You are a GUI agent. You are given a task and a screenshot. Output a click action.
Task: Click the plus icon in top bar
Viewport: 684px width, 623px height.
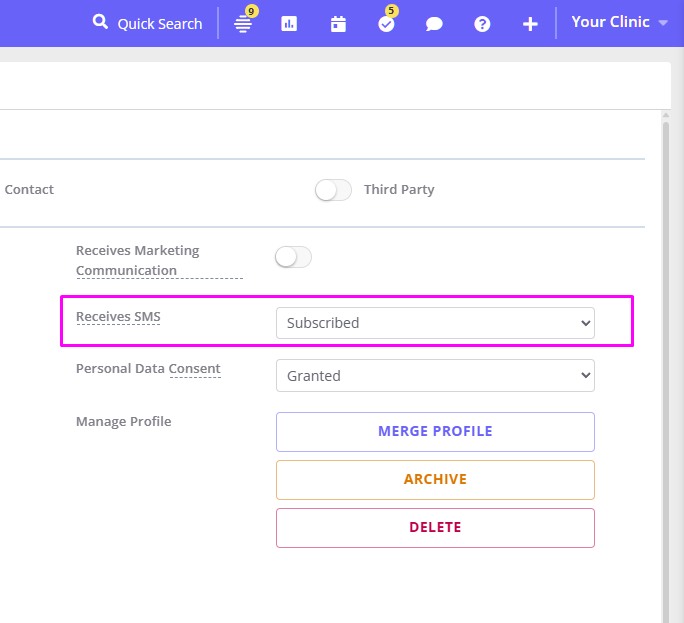coord(530,24)
